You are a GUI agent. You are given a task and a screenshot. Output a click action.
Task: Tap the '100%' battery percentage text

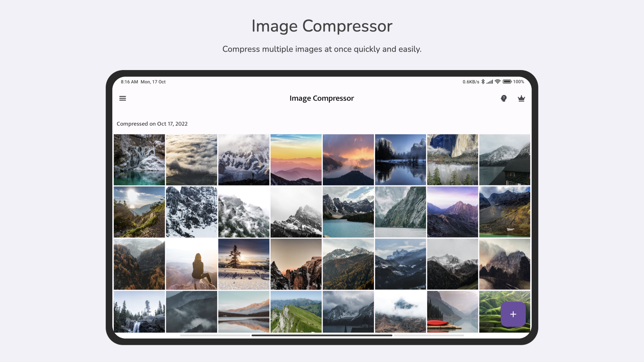(x=519, y=82)
